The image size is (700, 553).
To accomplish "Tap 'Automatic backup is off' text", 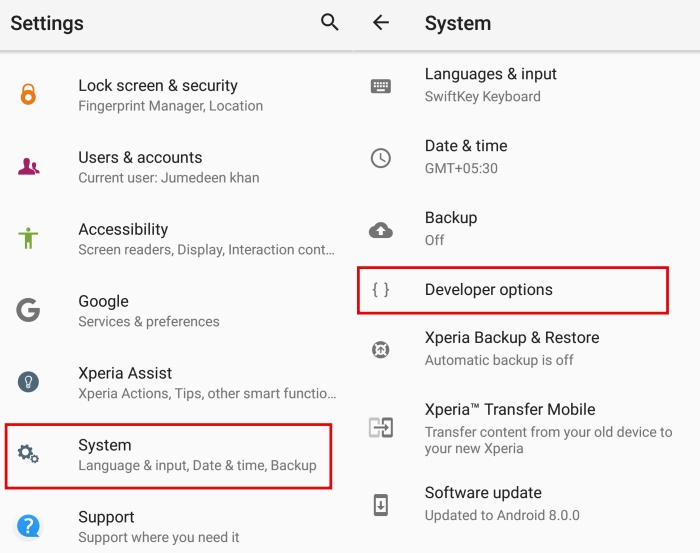I will 499,360.
